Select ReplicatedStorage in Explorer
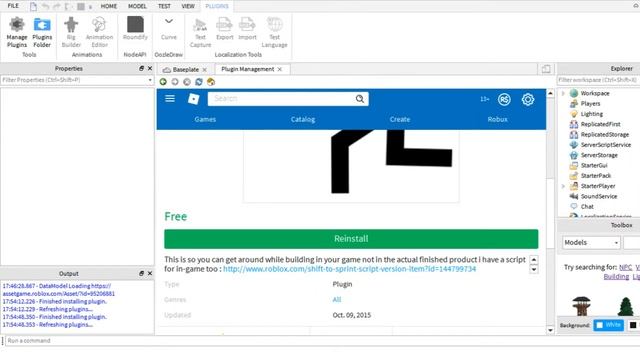 604,135
